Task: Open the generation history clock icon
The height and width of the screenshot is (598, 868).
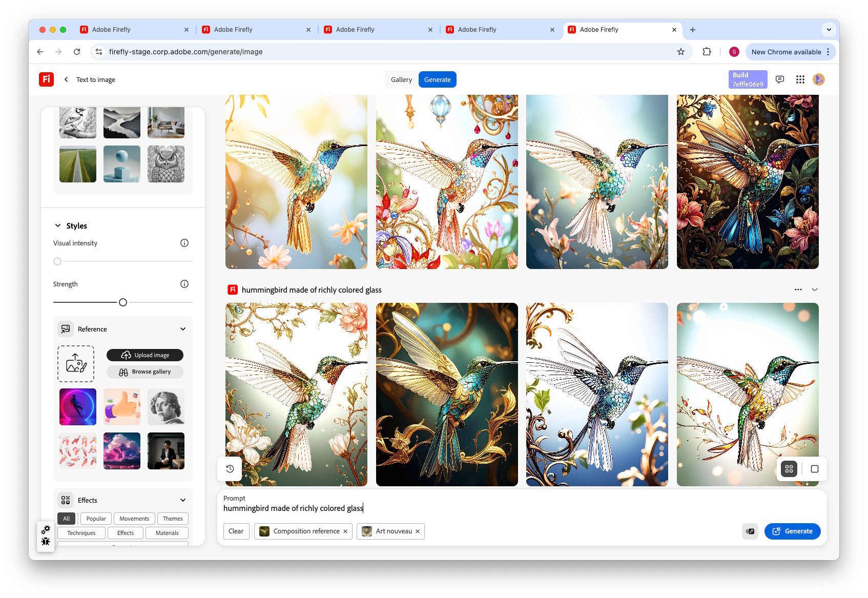Action: tap(230, 468)
